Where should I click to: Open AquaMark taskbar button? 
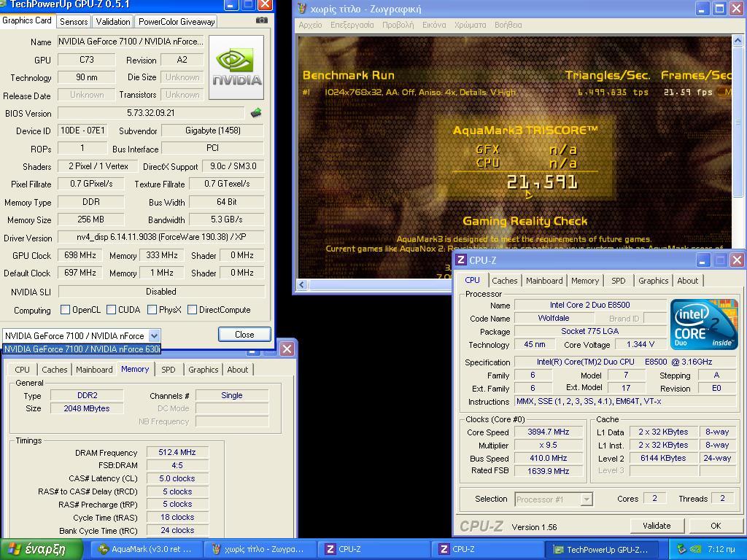tap(145, 549)
